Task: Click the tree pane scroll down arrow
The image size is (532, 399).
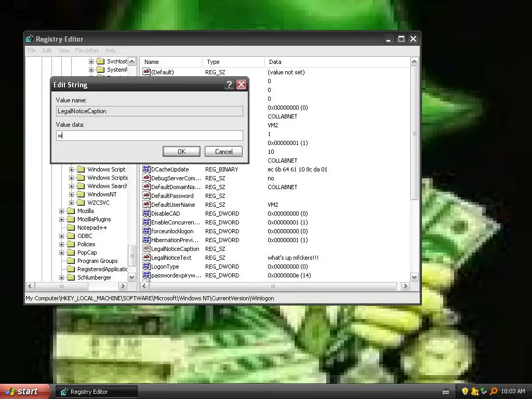Action: coord(131,277)
